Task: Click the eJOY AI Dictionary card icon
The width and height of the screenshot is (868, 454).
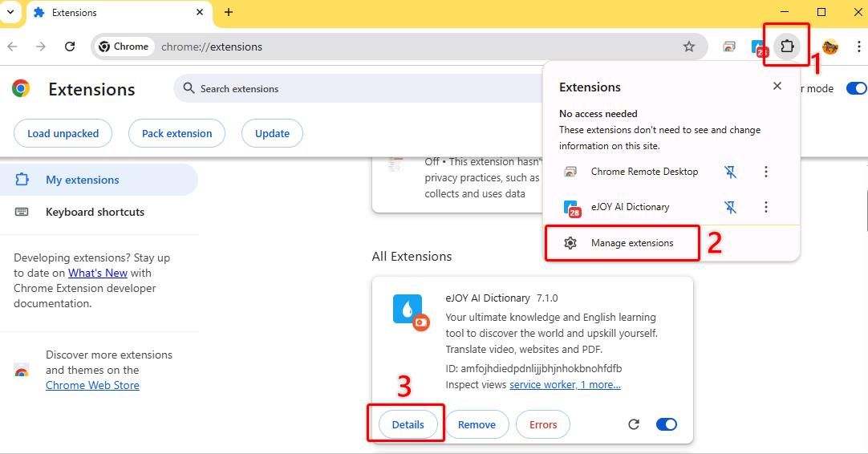Action: (411, 312)
